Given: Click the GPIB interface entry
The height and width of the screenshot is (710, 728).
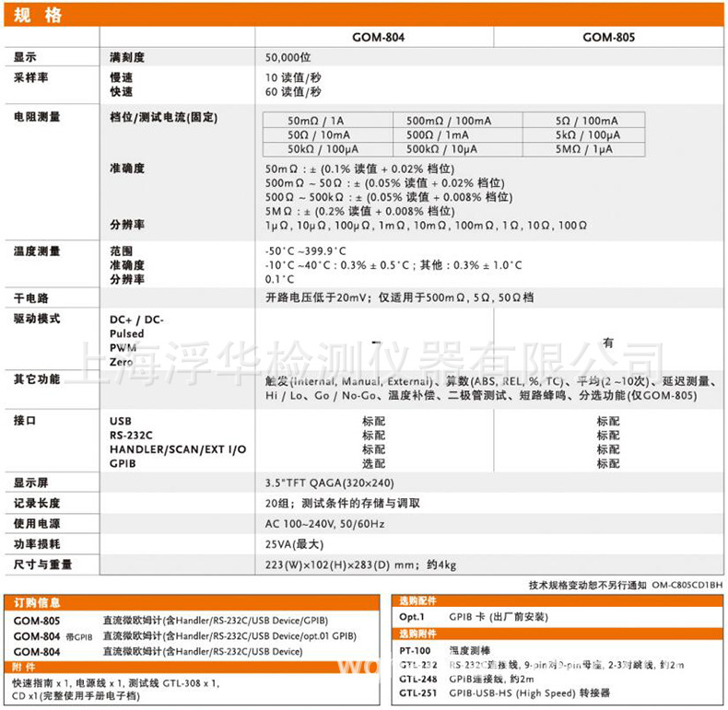Looking at the screenshot, I should point(123,463).
